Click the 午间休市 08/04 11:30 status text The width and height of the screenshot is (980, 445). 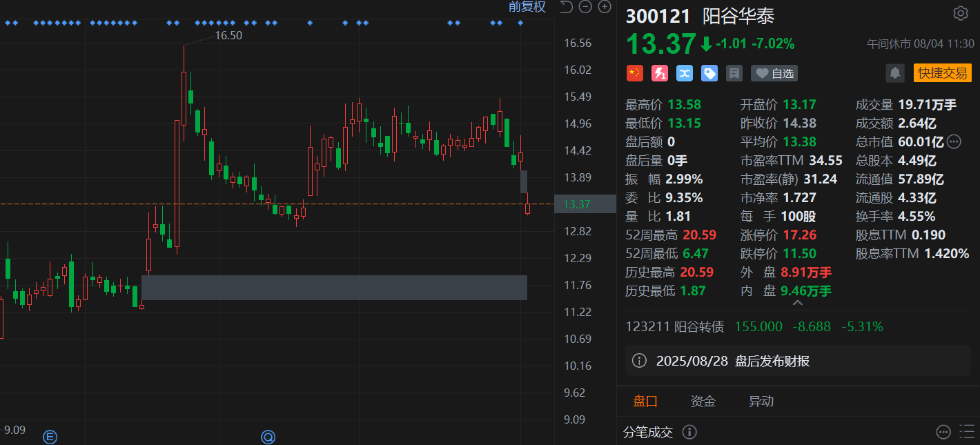pyautogui.click(x=921, y=43)
